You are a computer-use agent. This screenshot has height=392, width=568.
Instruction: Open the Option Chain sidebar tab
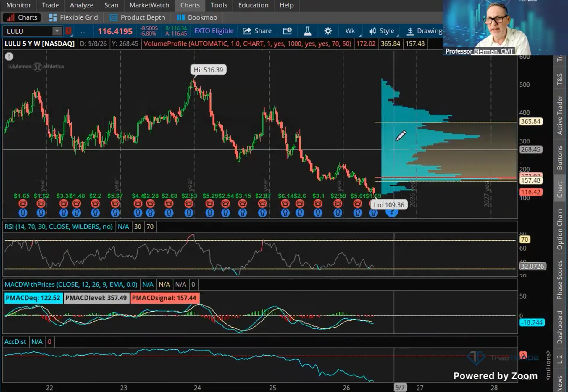[x=560, y=229]
